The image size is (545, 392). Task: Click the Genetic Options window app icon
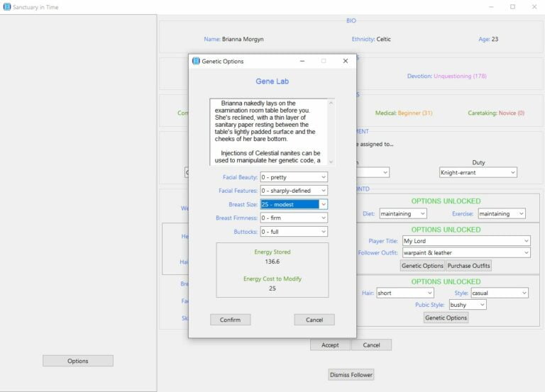point(197,61)
